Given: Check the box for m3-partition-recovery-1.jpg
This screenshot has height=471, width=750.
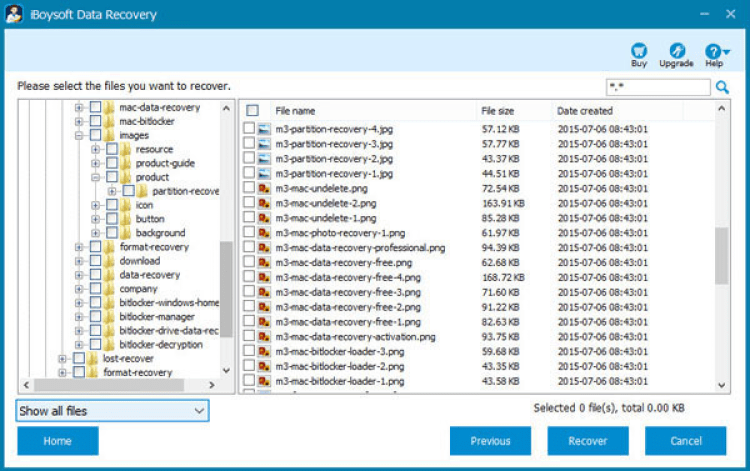Looking at the screenshot, I should click(249, 173).
